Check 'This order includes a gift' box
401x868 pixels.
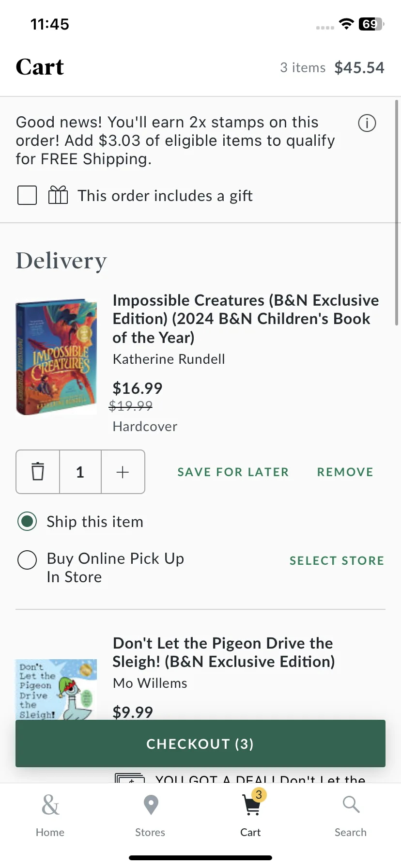(x=27, y=196)
